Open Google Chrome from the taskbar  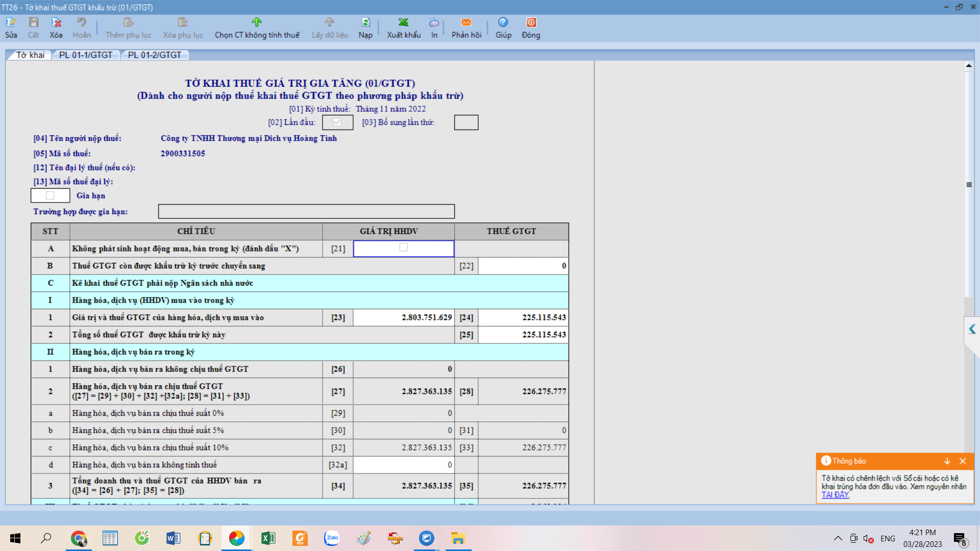tap(79, 538)
